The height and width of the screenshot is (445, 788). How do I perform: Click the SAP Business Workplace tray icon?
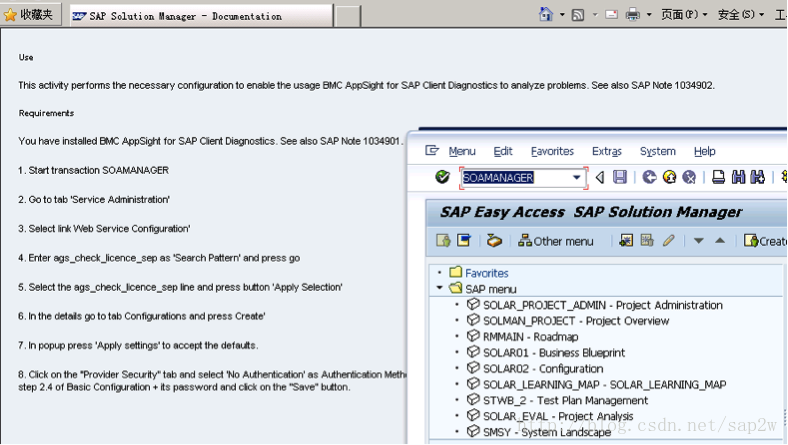click(x=495, y=241)
